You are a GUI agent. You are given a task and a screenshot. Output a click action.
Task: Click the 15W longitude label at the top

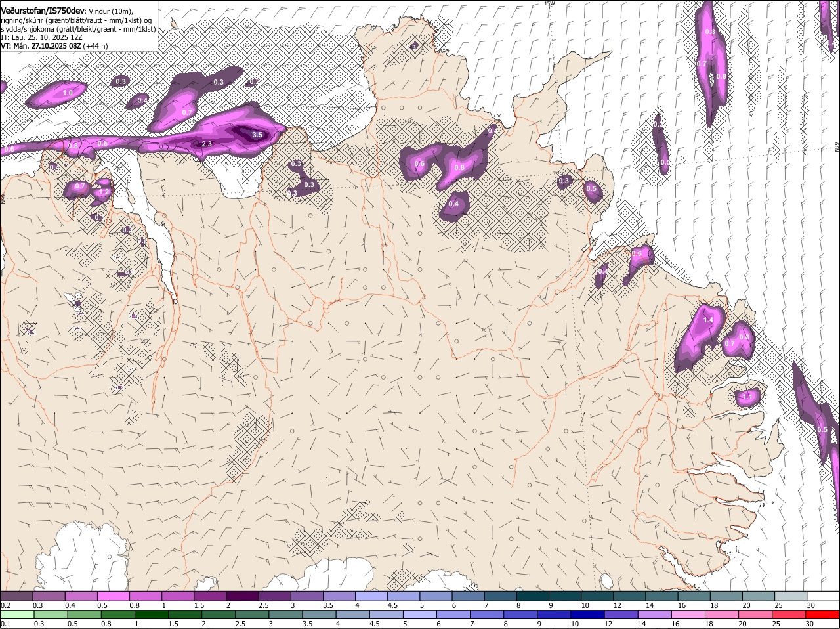click(x=549, y=3)
